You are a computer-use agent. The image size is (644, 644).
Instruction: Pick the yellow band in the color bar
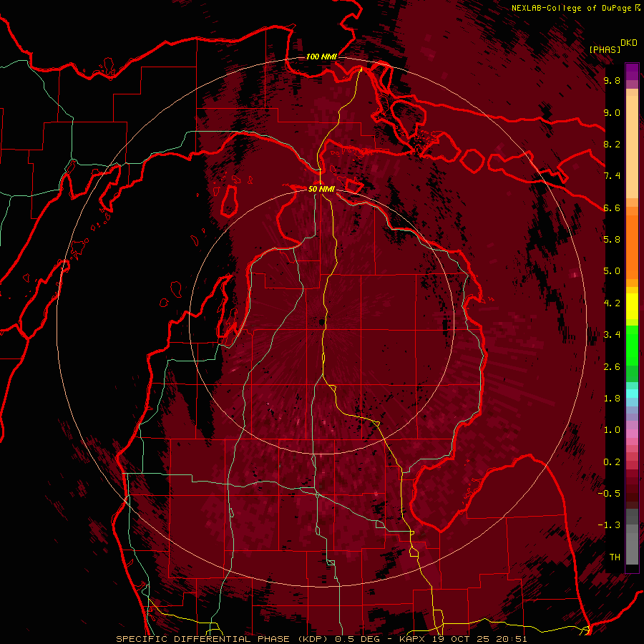(x=632, y=306)
